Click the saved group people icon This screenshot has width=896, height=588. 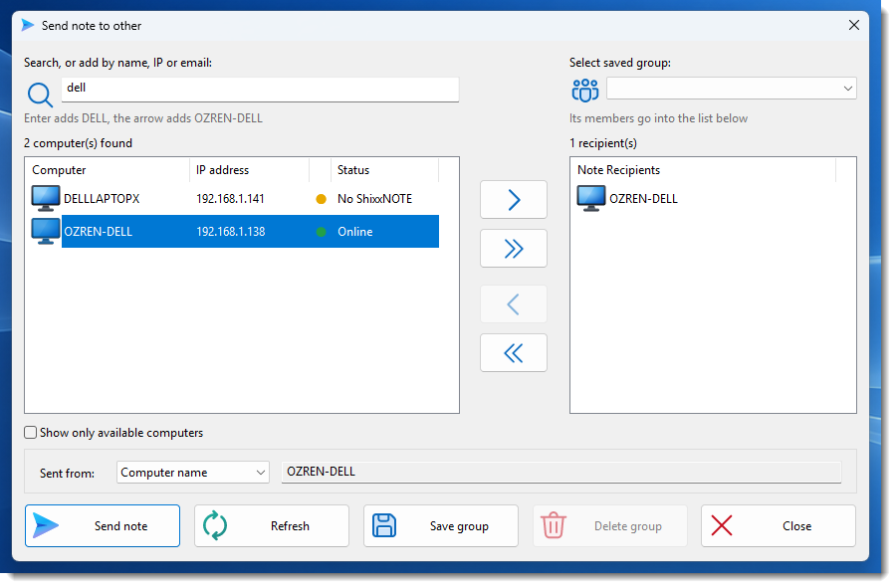pyautogui.click(x=585, y=91)
